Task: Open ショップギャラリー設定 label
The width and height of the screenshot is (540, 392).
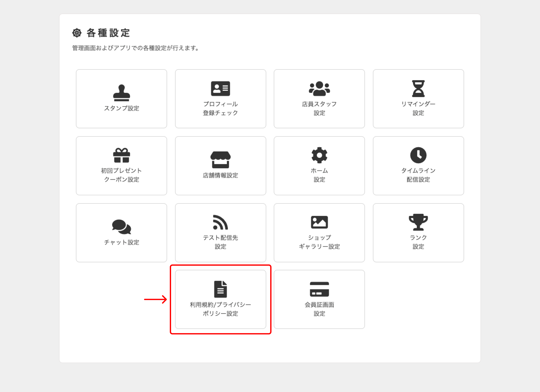Action: click(319, 242)
